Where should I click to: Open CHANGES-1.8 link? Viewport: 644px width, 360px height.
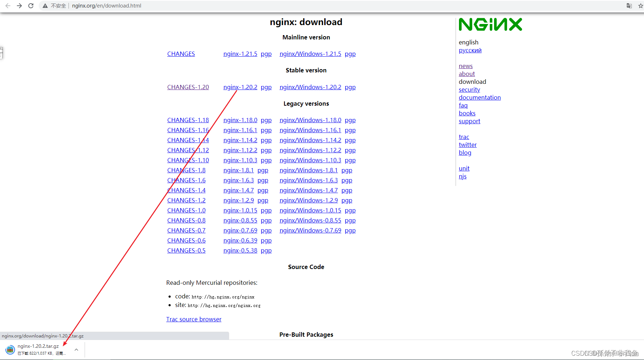[x=186, y=170]
